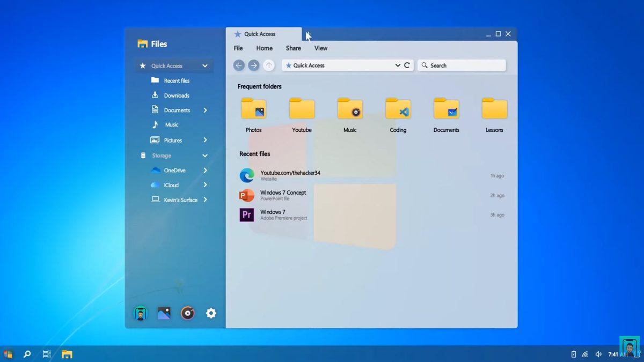The image size is (644, 362).
Task: Open File Explorer from the taskbar
Action: point(67,354)
